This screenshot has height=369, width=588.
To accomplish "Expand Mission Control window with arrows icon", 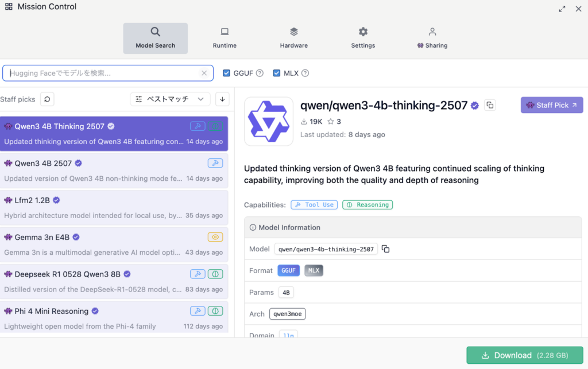I will (562, 9).
